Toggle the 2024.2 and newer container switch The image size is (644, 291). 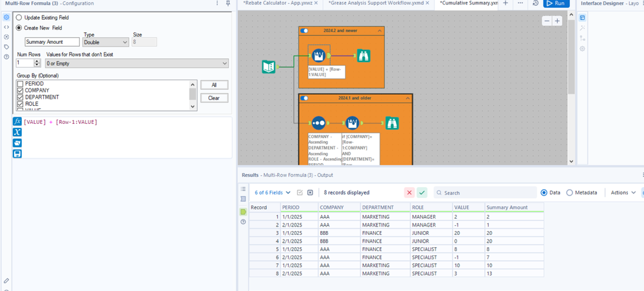(x=304, y=30)
